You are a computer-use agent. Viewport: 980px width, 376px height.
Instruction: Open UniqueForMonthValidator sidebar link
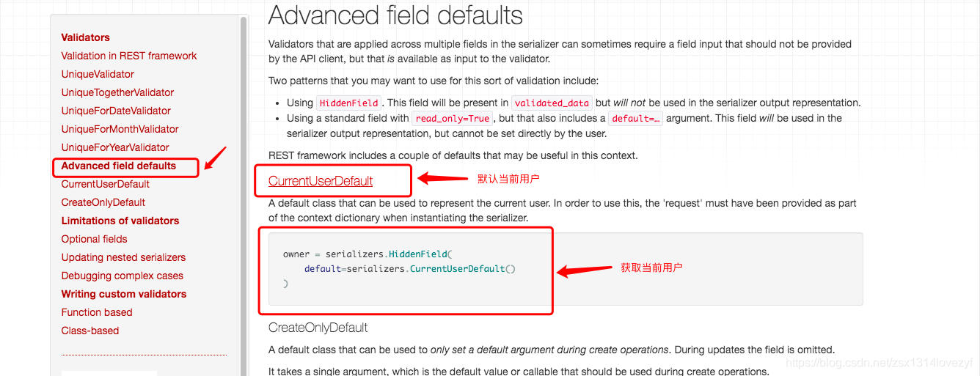[120, 129]
